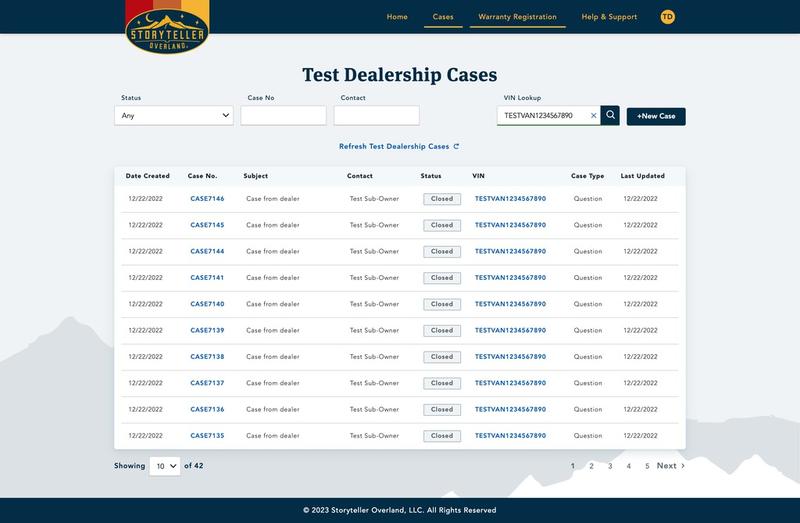Focus the Case No filter field
The width and height of the screenshot is (800, 523).
click(x=284, y=115)
